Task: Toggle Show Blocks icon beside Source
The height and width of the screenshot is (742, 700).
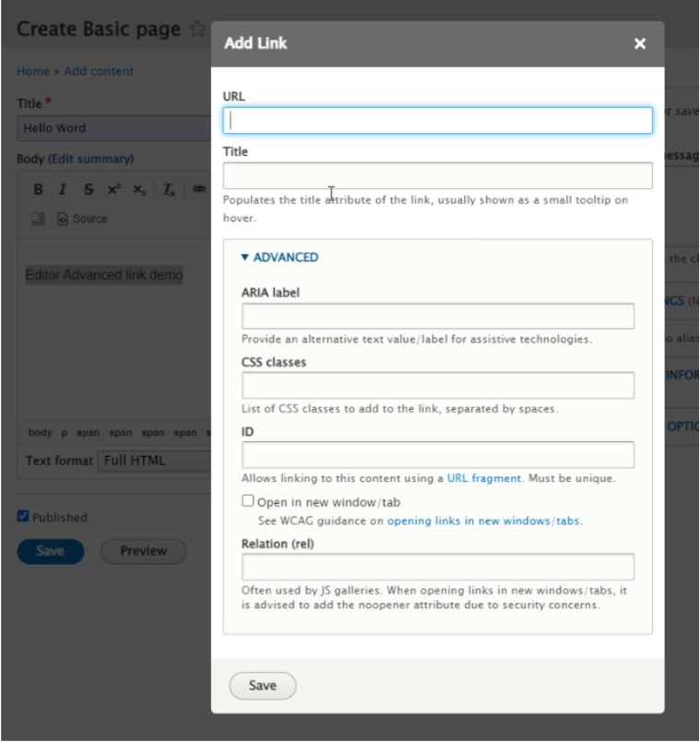Action: coord(38,219)
